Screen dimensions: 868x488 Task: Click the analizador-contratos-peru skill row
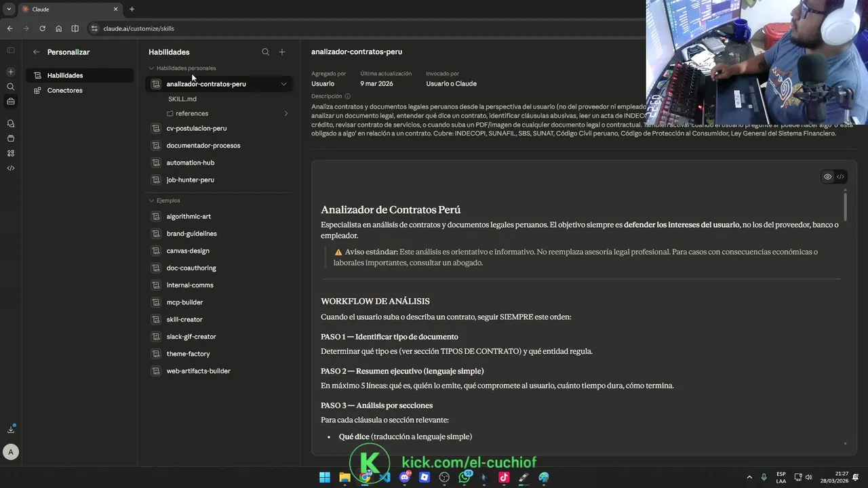[x=219, y=84]
